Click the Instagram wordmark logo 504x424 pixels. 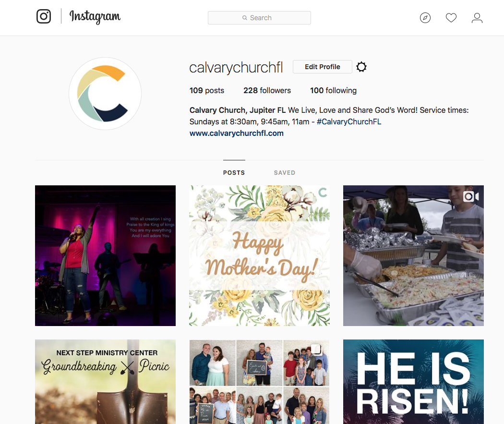click(x=95, y=17)
